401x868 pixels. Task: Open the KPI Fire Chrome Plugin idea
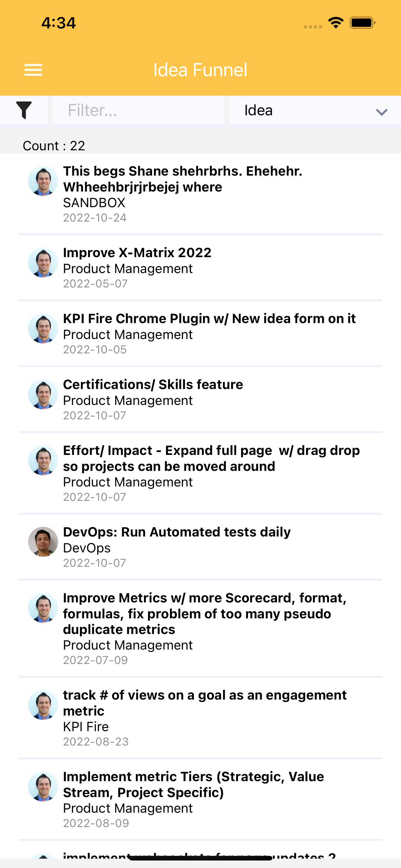coord(209,319)
